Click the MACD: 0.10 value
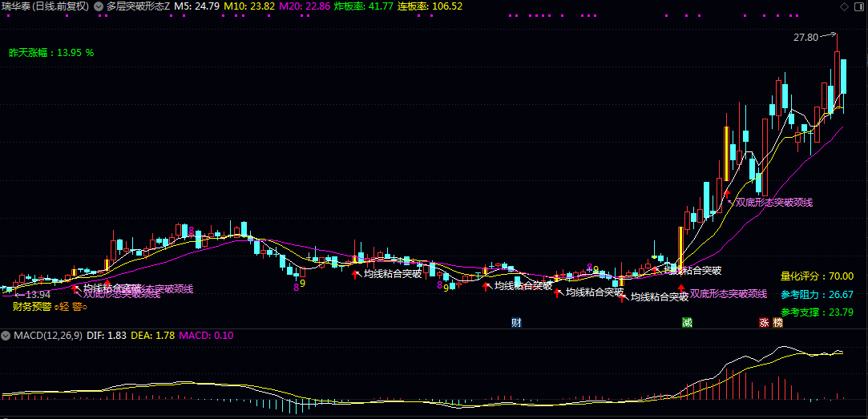This screenshot has height=419, width=868. 206,336
